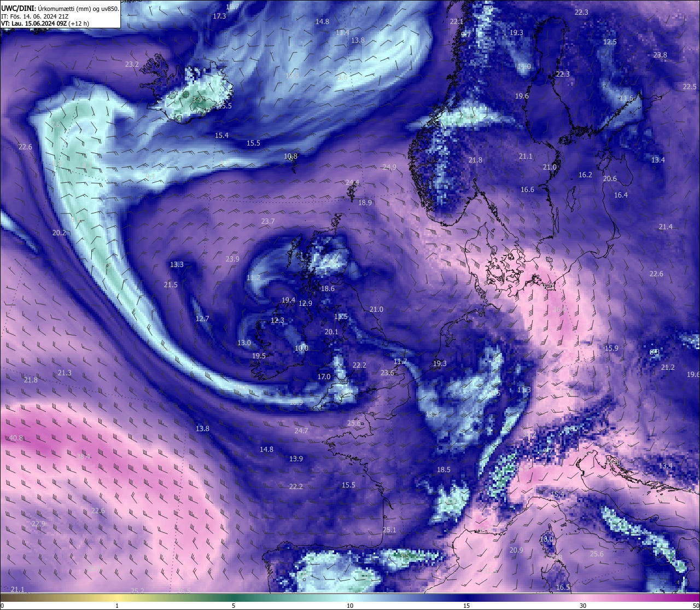Click the 23.6 value over southeast England
This screenshot has width=700, height=610.
[387, 373]
